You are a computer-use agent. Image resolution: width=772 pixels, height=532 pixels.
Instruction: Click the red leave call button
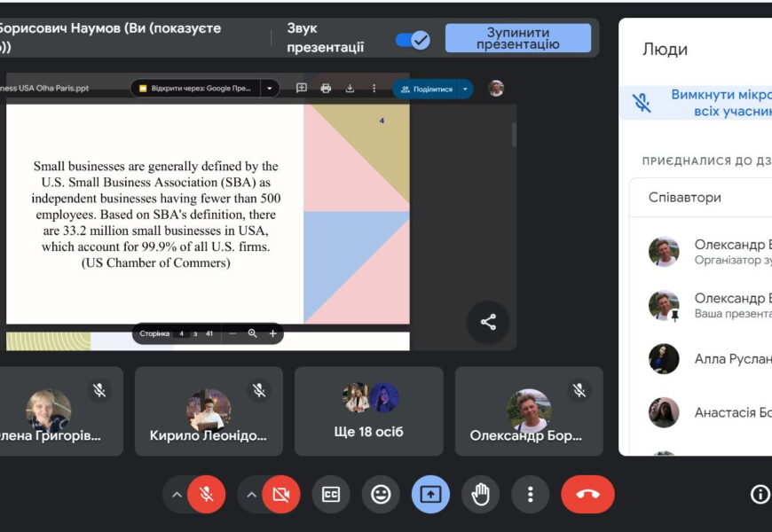coord(587,495)
